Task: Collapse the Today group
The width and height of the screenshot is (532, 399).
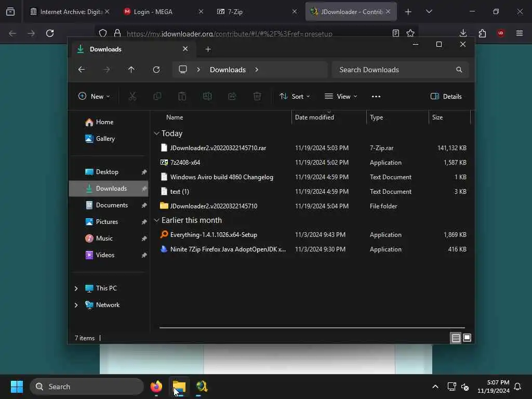Action: [156, 134]
